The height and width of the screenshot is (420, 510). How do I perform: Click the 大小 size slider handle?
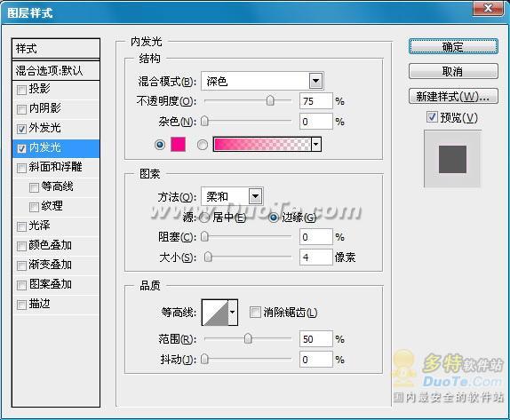pos(208,258)
